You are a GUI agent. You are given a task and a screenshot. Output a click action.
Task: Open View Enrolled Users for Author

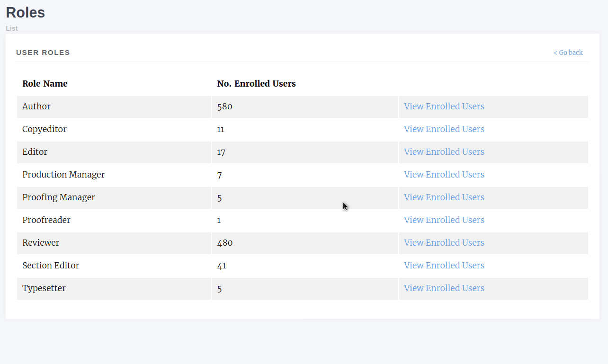444,107
